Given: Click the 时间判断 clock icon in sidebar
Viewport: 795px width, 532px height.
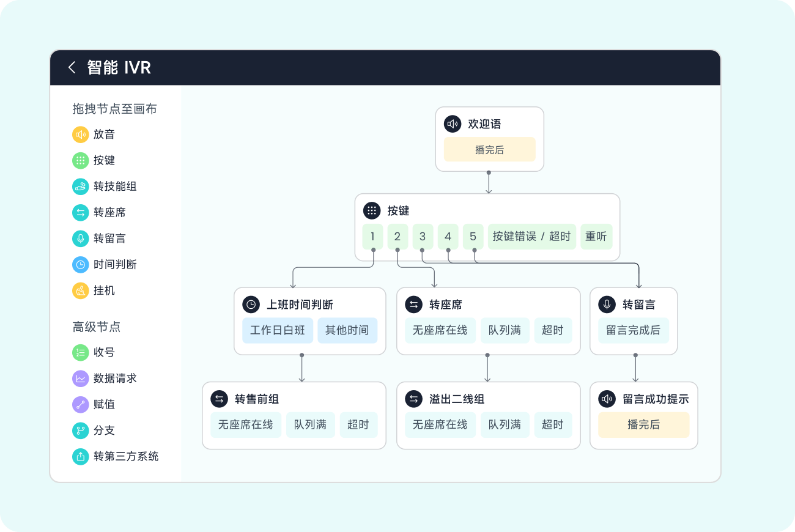Looking at the screenshot, I should click(80, 264).
